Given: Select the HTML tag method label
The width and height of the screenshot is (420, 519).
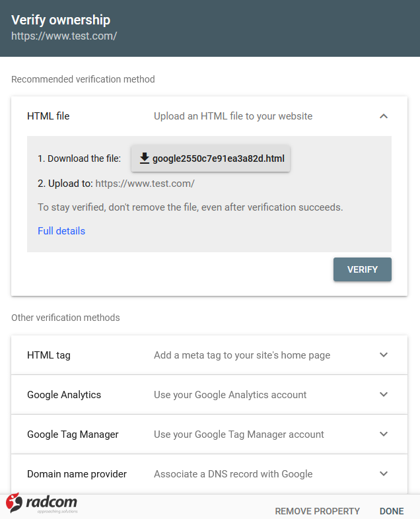Looking at the screenshot, I should [x=49, y=355].
